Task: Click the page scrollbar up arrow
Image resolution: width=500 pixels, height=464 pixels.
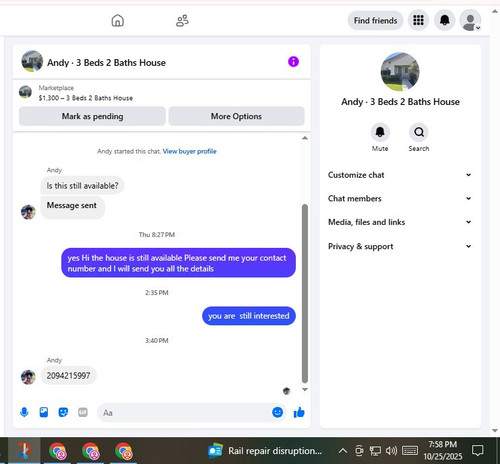Action: coord(495,11)
